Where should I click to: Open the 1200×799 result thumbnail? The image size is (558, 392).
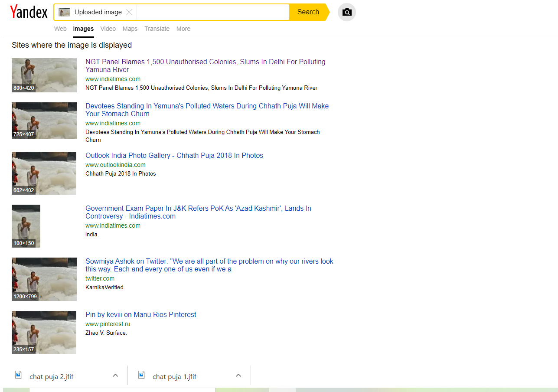coord(44,279)
